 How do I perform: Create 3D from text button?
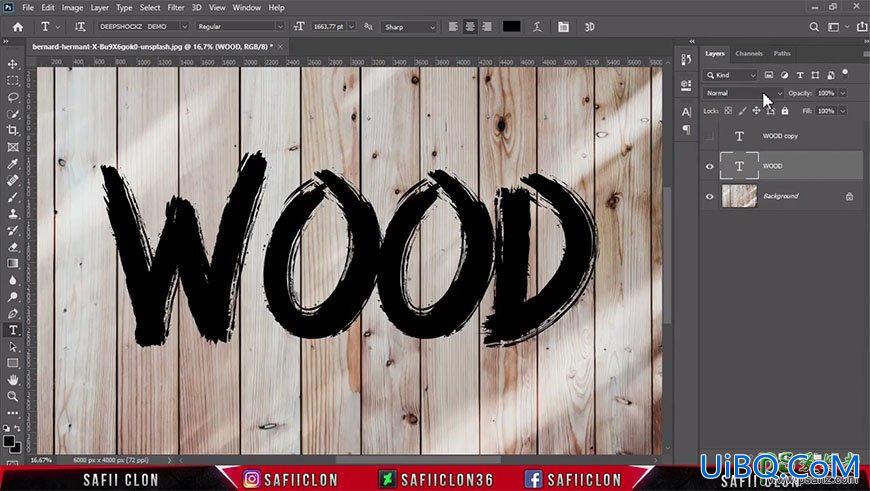click(x=589, y=27)
